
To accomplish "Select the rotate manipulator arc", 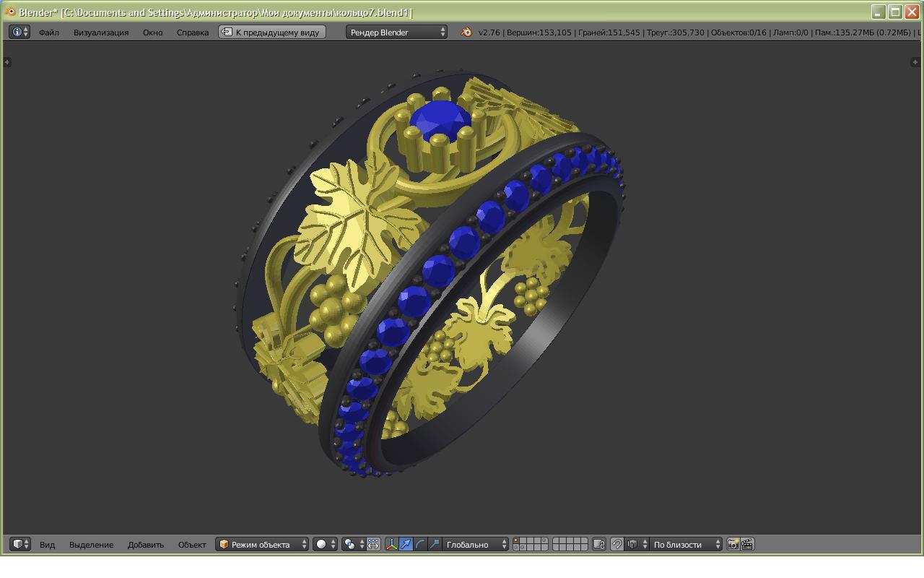I will 420,544.
